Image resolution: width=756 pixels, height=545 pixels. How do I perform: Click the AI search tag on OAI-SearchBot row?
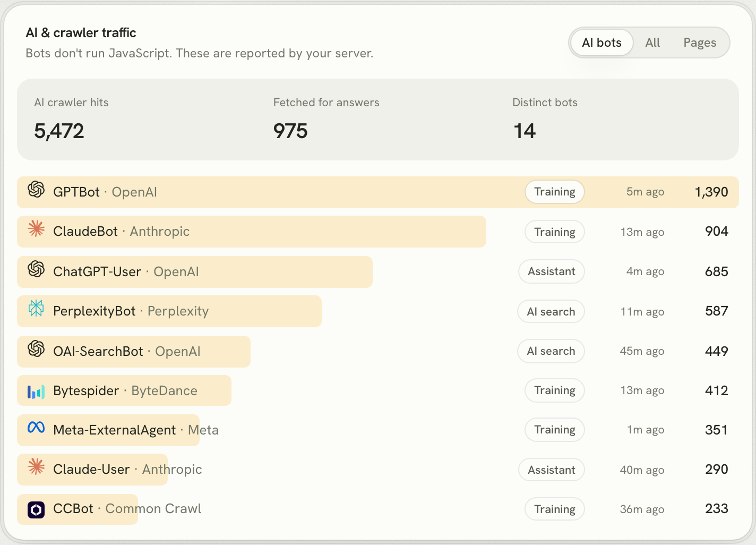(x=551, y=351)
